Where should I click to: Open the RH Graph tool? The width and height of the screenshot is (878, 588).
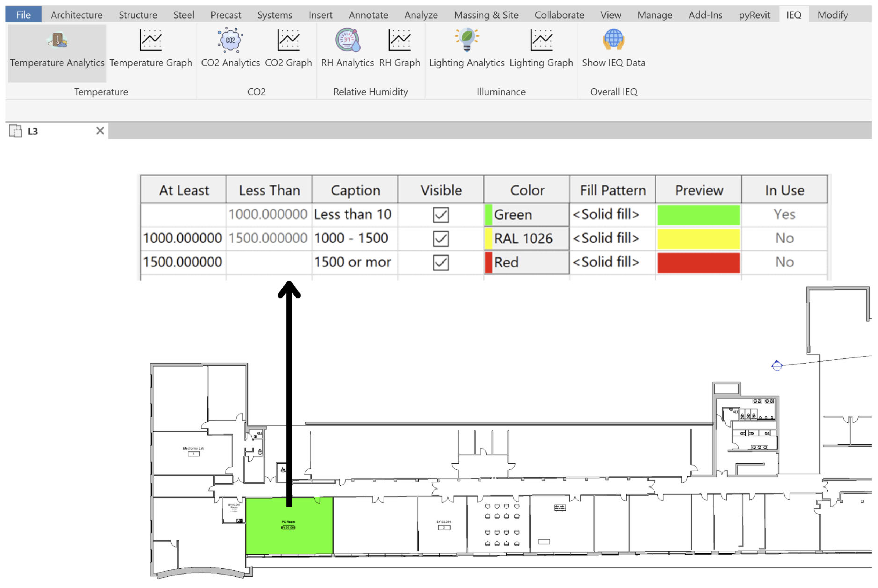(399, 48)
